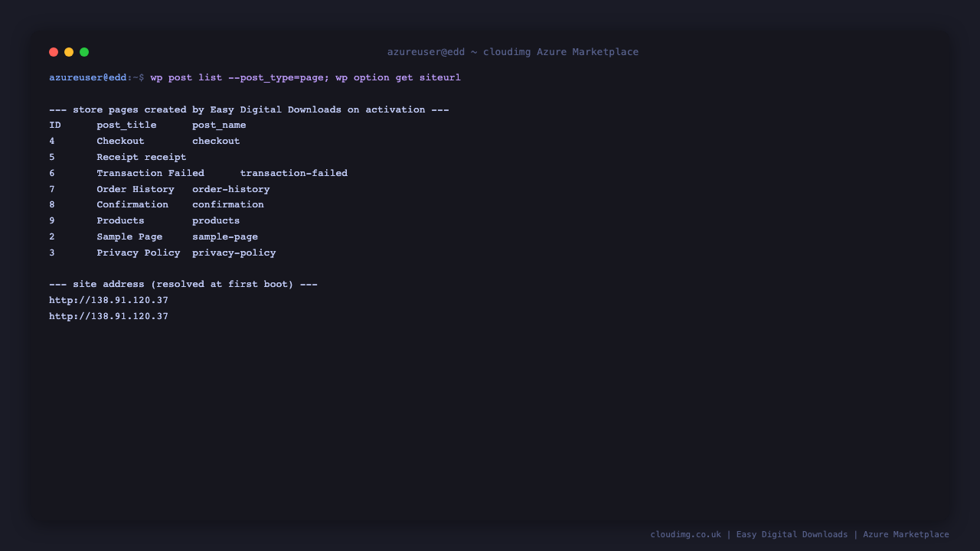This screenshot has width=980, height=551.
Task: Click the green maximize window button
Action: tap(84, 52)
